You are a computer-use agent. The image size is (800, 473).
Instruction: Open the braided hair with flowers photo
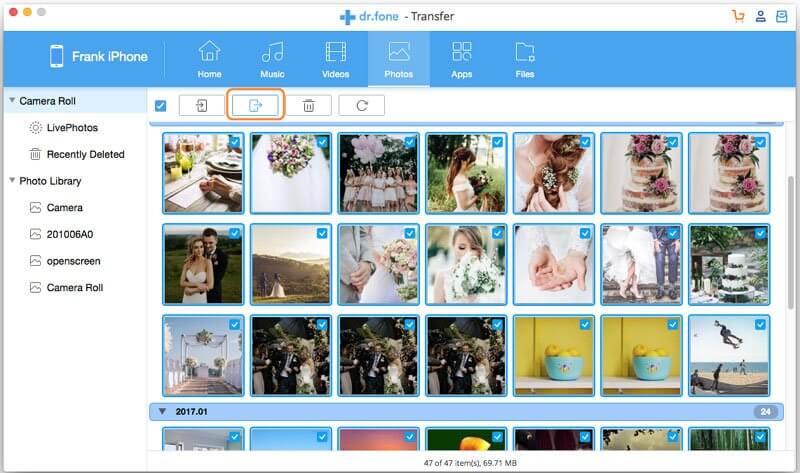point(554,173)
